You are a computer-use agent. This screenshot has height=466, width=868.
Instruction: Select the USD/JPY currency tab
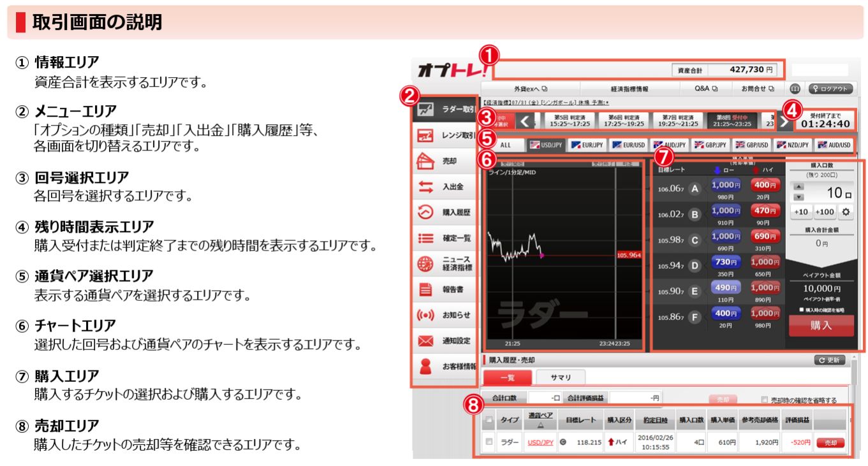click(546, 145)
